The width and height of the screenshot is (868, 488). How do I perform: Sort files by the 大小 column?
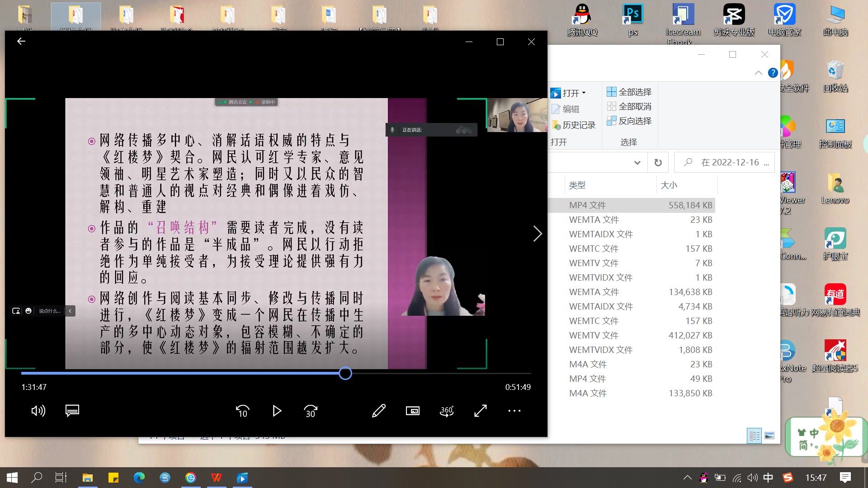click(669, 185)
